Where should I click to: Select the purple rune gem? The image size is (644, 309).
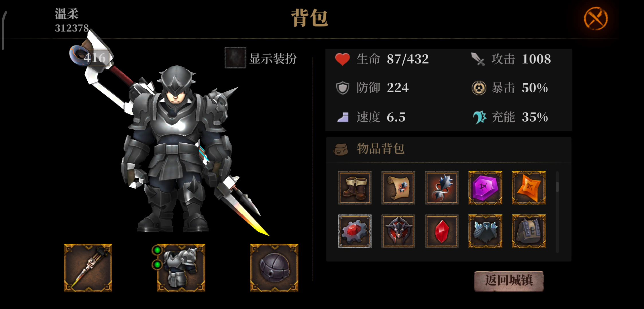485,188
